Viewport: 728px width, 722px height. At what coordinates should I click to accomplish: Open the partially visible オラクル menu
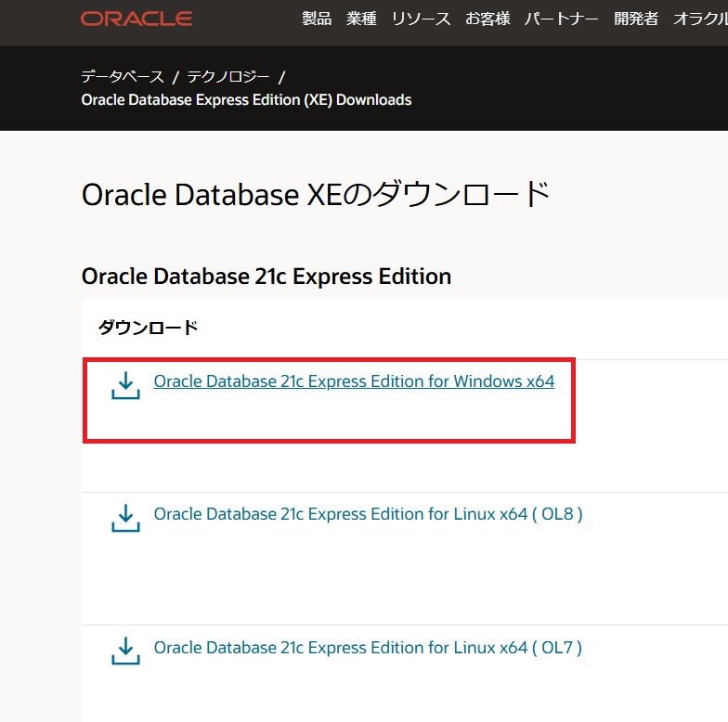[700, 19]
